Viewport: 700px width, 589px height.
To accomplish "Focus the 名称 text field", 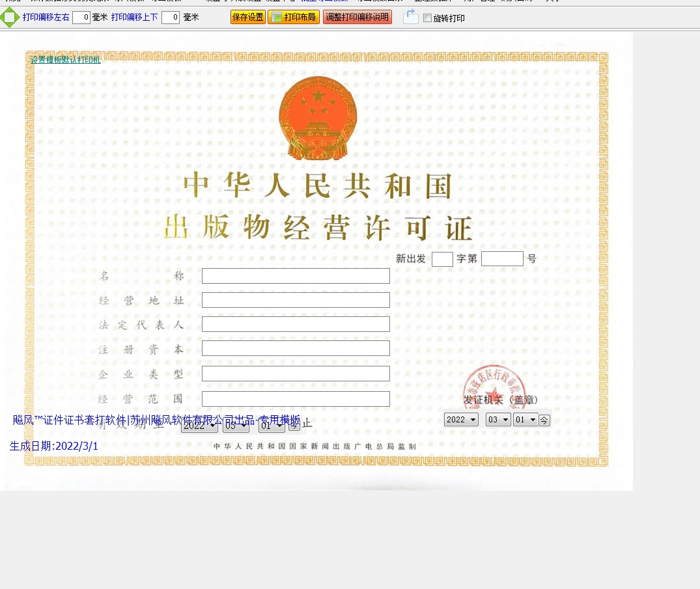I will [296, 276].
